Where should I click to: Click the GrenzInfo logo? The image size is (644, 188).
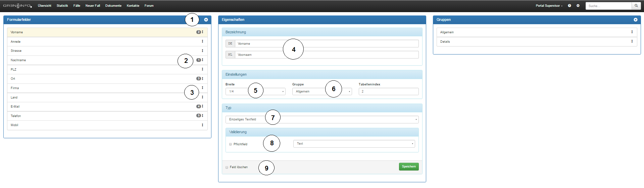[x=17, y=6]
